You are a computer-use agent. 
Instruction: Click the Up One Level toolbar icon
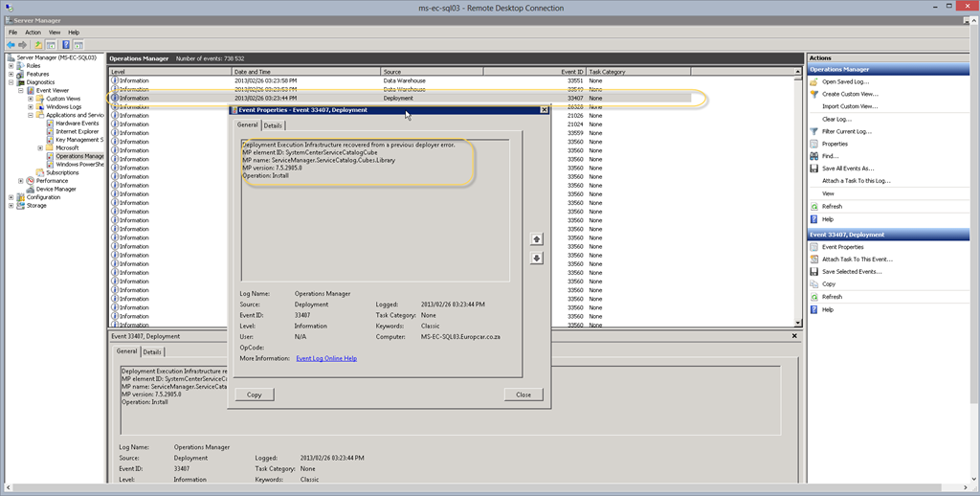38,44
